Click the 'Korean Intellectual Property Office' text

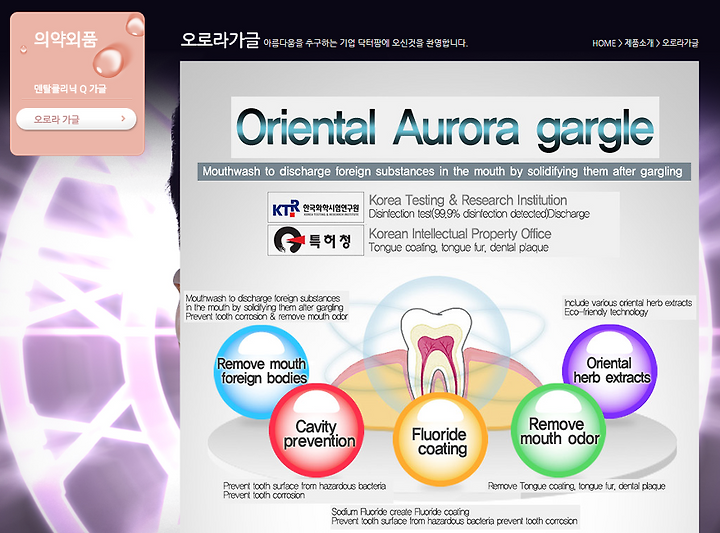[x=460, y=234]
